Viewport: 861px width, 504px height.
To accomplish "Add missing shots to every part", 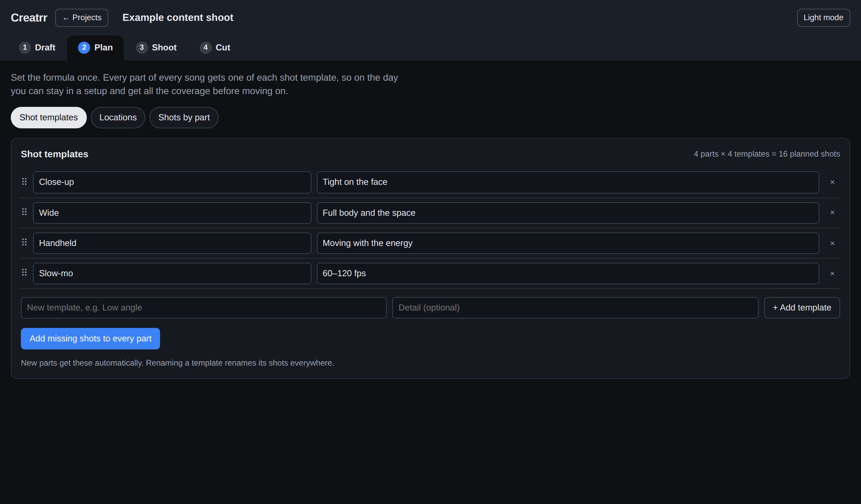I will pos(90,339).
